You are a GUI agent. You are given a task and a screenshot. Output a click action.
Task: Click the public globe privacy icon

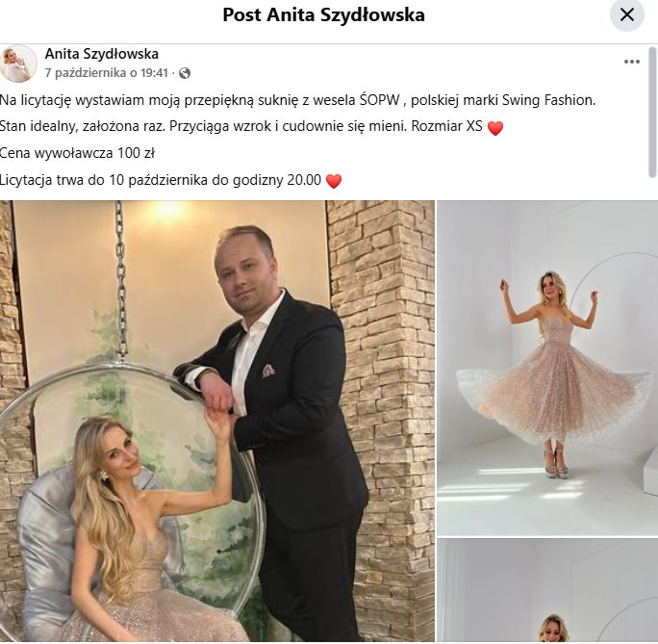[185, 73]
